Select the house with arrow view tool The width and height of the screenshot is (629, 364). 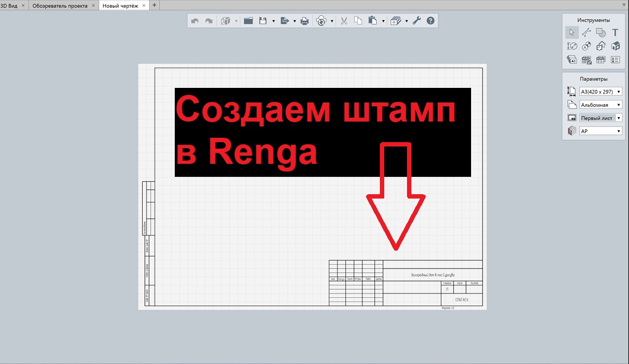tap(601, 46)
